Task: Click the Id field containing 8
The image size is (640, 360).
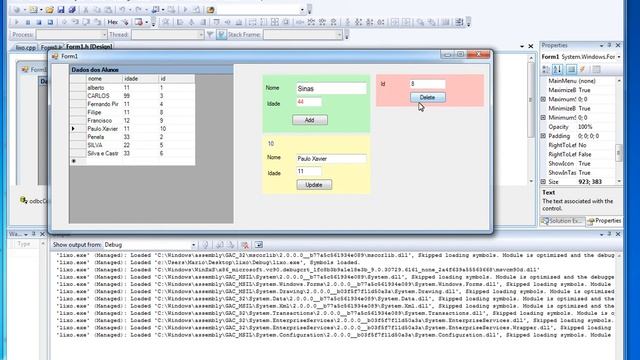Action: coord(427,84)
